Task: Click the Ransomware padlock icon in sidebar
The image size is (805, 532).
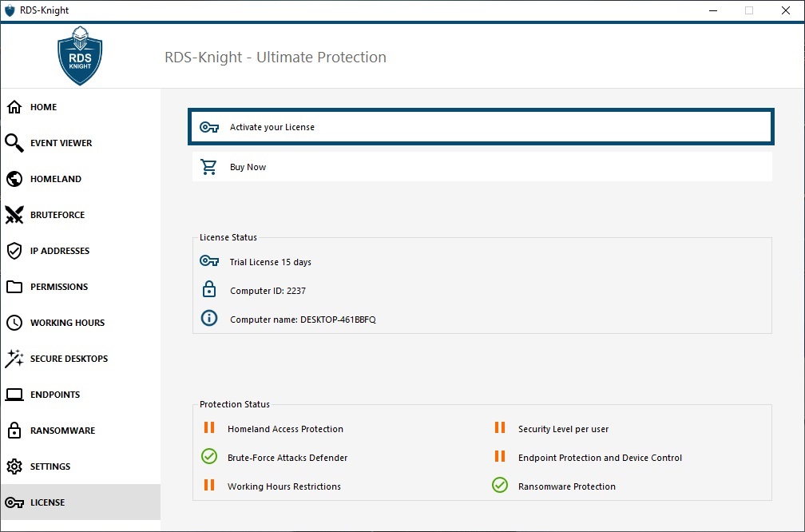Action: [x=14, y=431]
